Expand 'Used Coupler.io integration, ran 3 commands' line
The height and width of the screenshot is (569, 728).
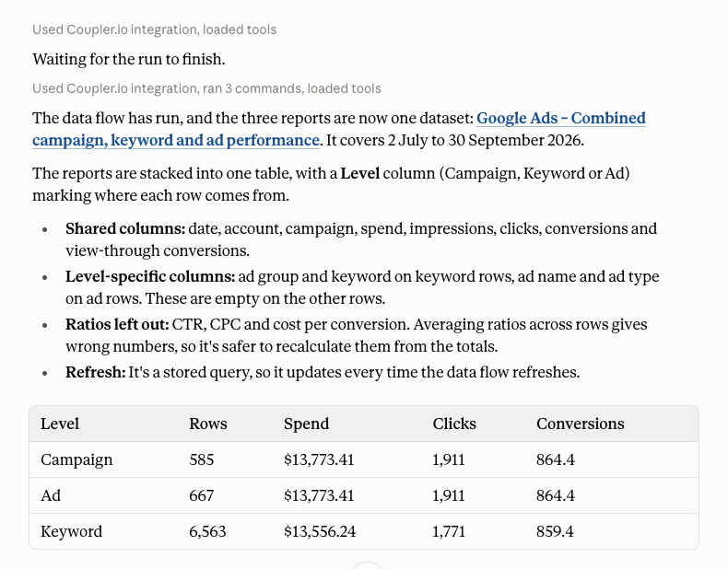[206, 88]
